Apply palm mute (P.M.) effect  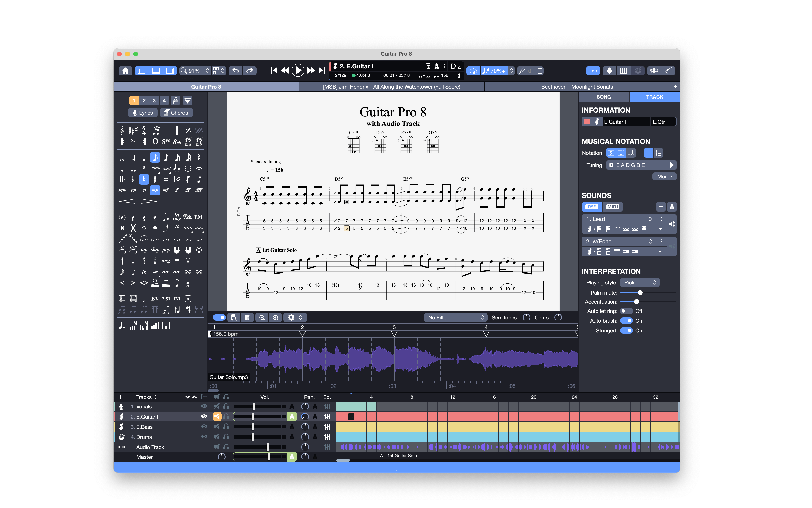(199, 217)
